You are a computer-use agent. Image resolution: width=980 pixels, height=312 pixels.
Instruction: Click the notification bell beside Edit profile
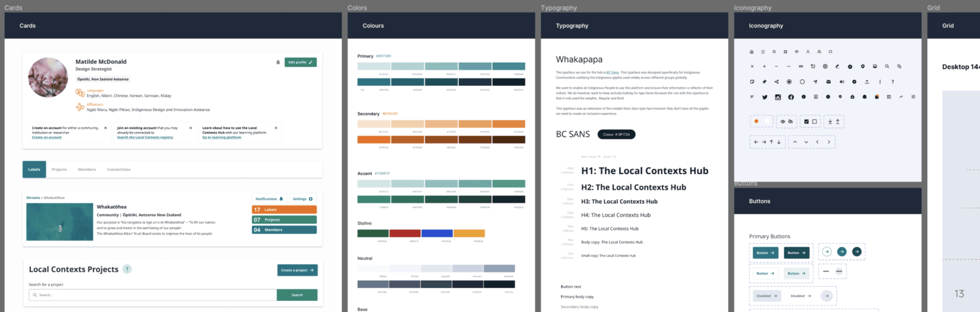[278, 62]
